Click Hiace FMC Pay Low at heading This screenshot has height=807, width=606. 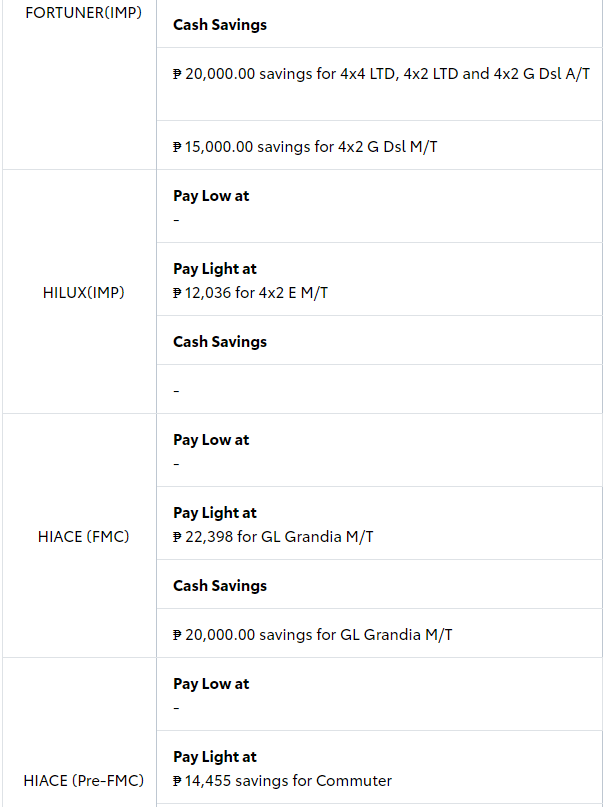[211, 440]
